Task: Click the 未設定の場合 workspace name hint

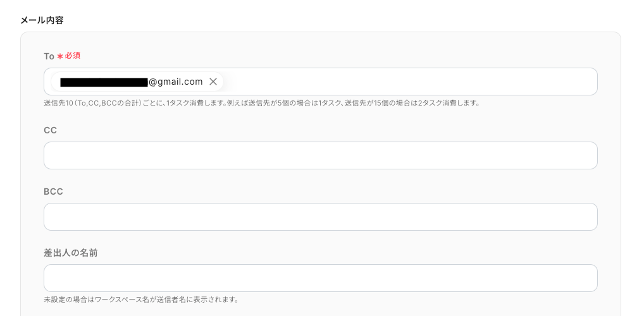Action: point(141,300)
